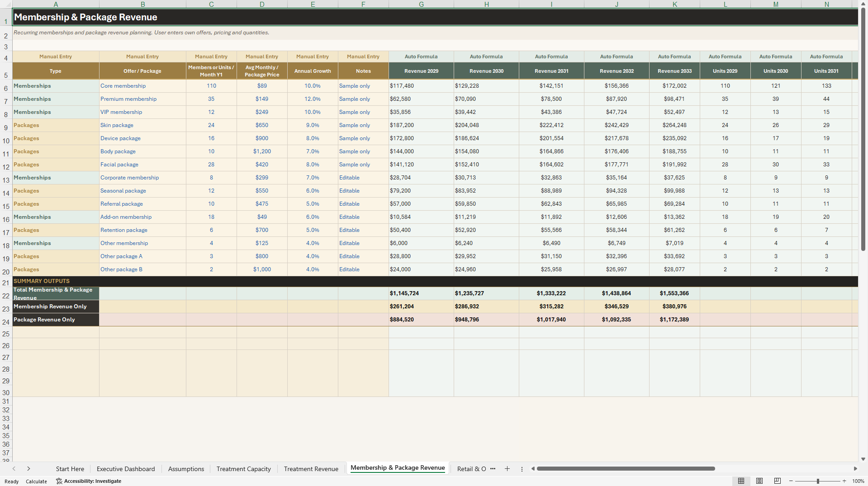The height and width of the screenshot is (486, 868).
Task: Select Premium membership growth 12.0%
Action: pos(313,99)
